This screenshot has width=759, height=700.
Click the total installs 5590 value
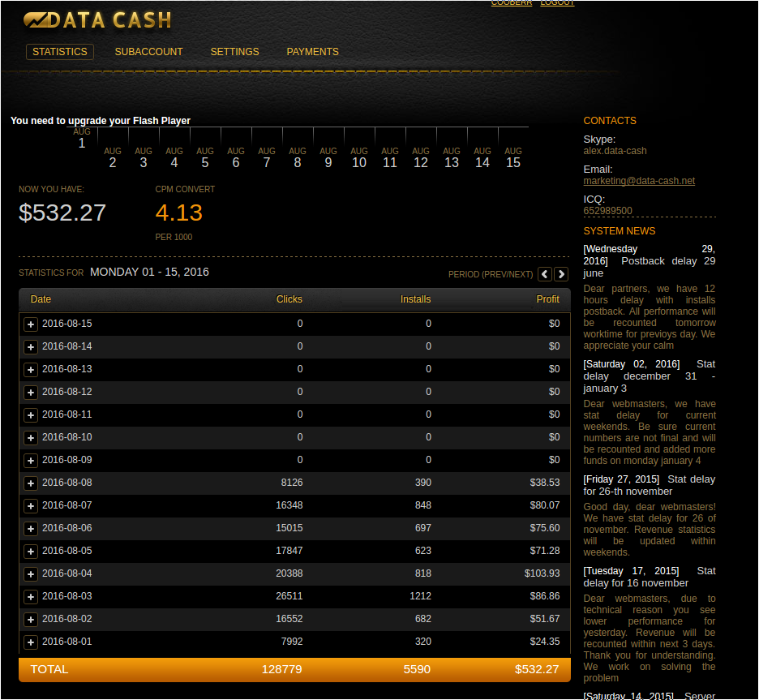pos(417,669)
